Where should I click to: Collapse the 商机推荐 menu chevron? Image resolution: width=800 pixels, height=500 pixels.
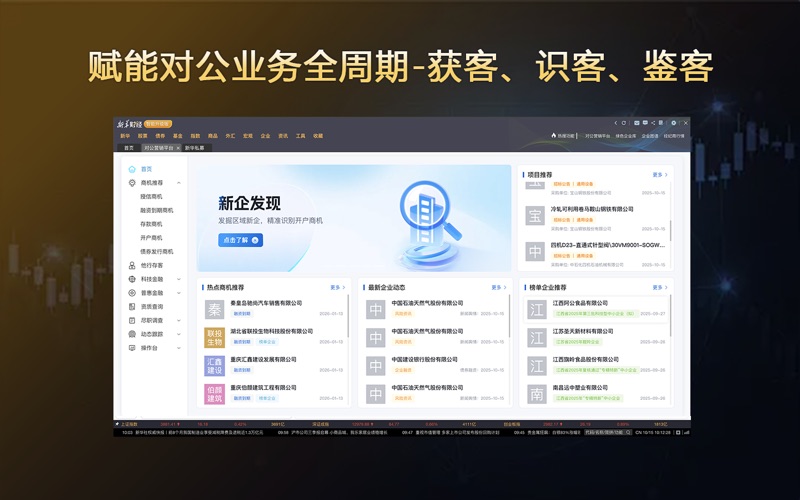(x=179, y=183)
